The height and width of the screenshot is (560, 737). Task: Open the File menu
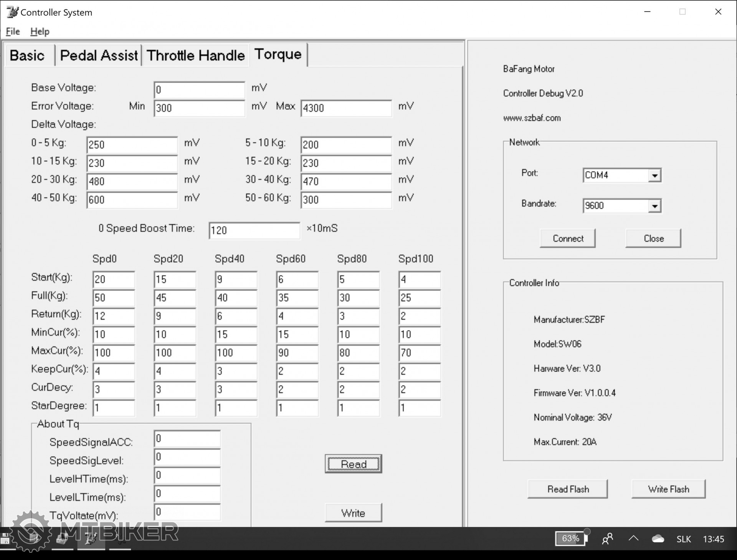[13, 31]
